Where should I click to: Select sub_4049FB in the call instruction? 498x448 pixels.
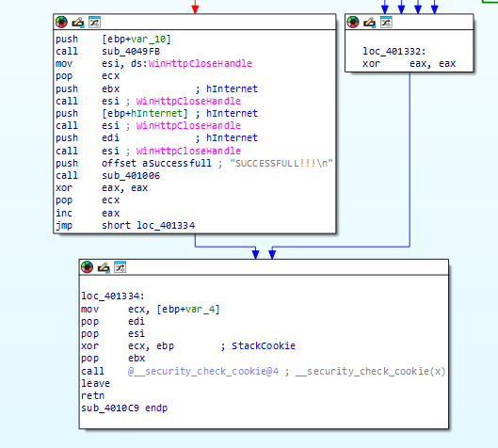coord(131,52)
